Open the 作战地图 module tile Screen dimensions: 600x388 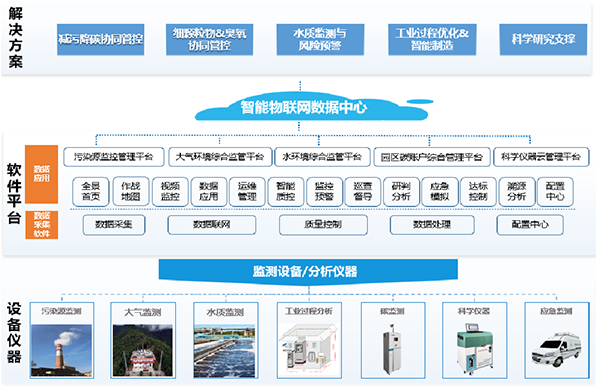point(130,192)
